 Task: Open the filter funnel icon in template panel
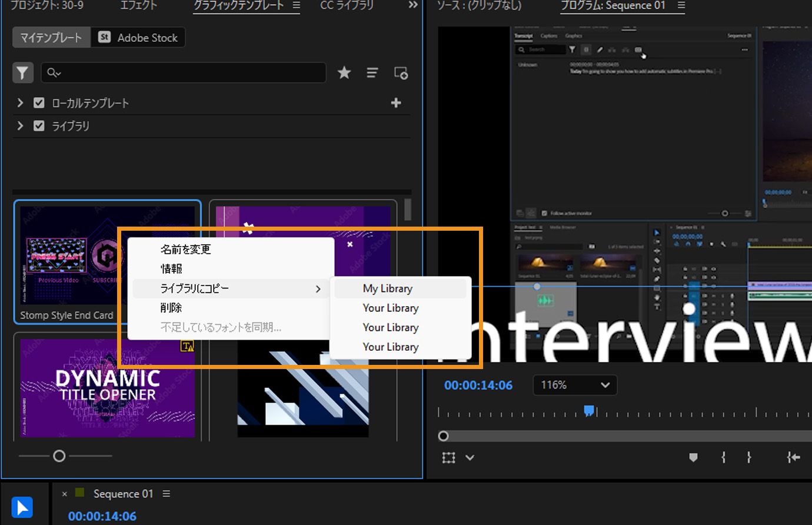click(x=22, y=72)
